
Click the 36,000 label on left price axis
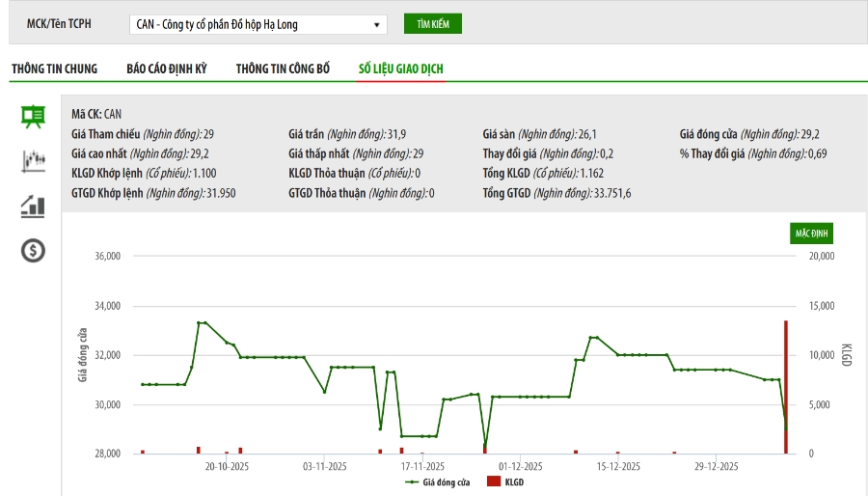tap(105, 257)
